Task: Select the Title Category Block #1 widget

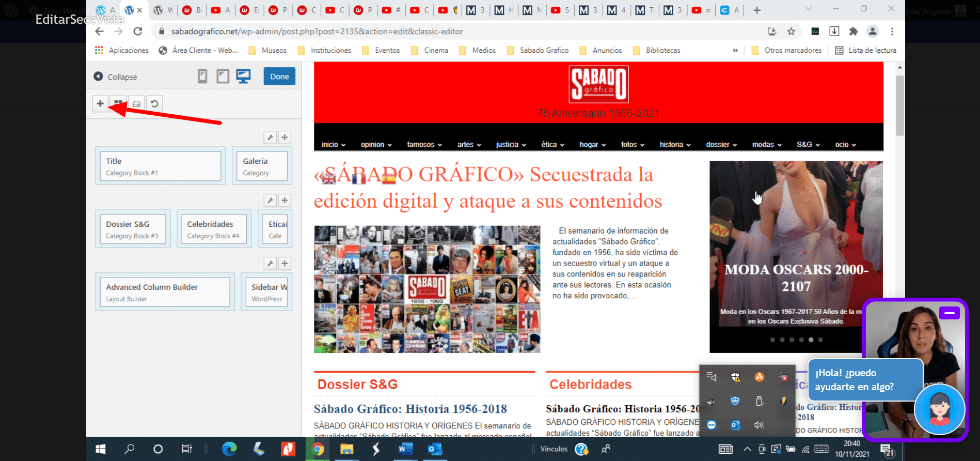Action: (161, 166)
